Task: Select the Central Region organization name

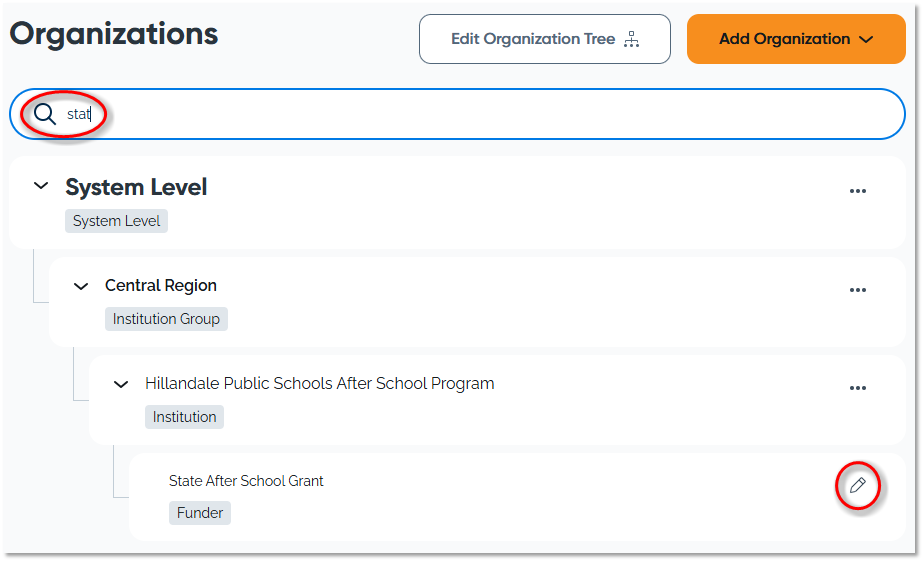Action: pyautogui.click(x=161, y=286)
